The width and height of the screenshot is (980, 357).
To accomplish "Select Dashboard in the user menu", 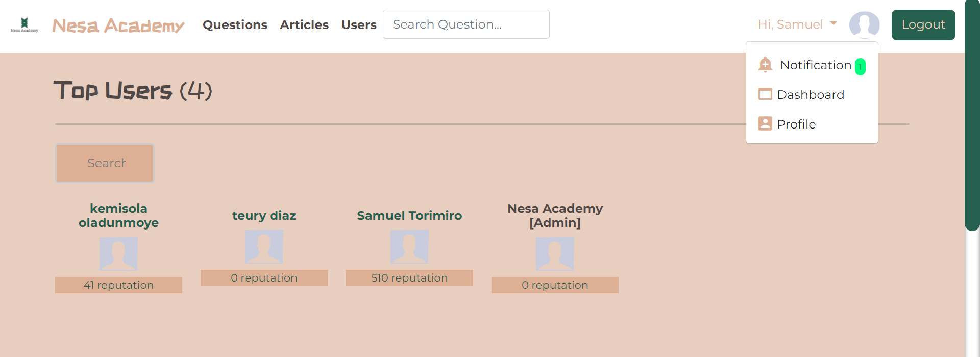I will (x=811, y=95).
